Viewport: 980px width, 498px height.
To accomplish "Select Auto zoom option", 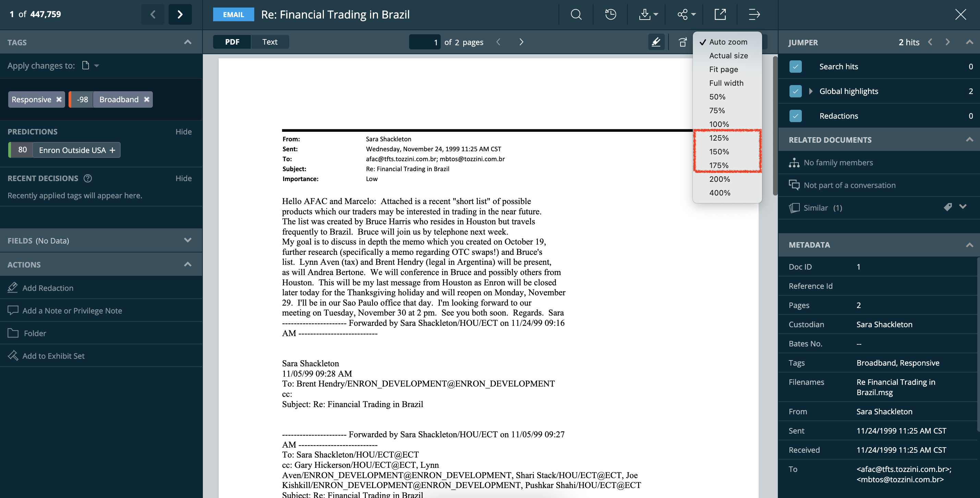I will (727, 42).
